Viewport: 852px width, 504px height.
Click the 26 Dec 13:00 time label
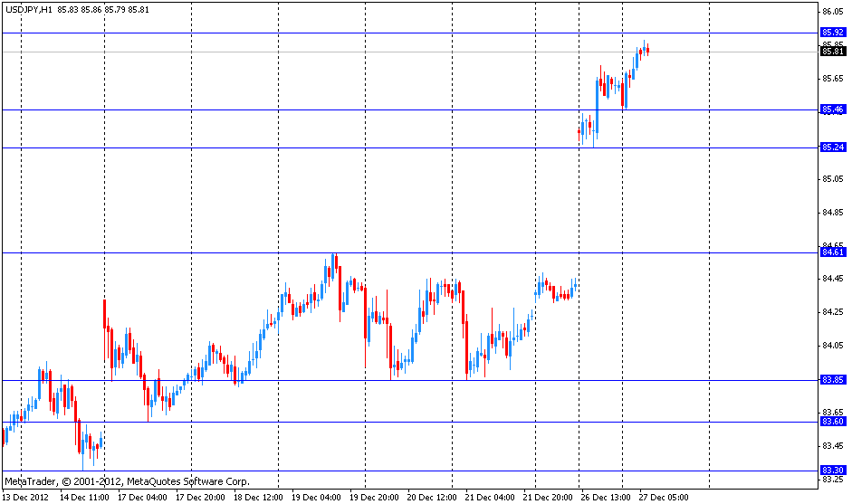(606, 497)
